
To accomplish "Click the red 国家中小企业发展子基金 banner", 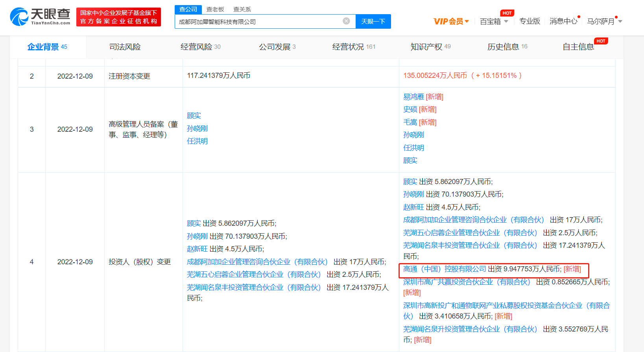I will click(118, 17).
